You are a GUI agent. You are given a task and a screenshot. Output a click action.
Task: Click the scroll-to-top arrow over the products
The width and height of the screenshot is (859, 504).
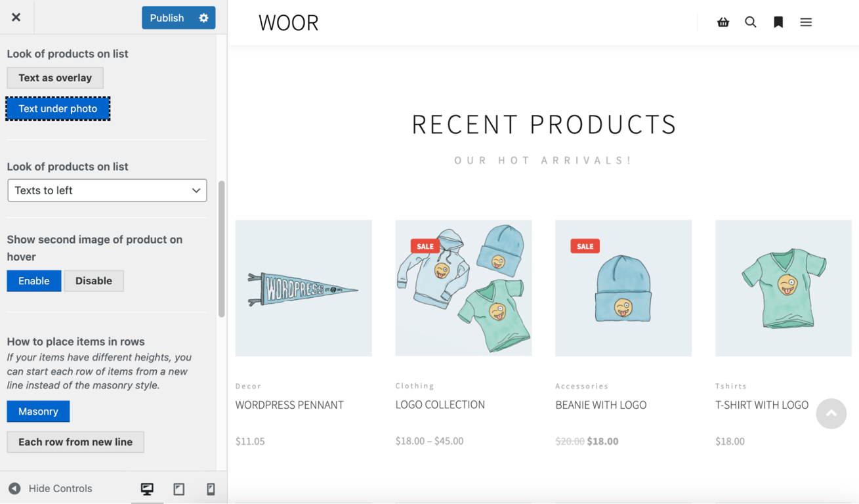pos(831,413)
